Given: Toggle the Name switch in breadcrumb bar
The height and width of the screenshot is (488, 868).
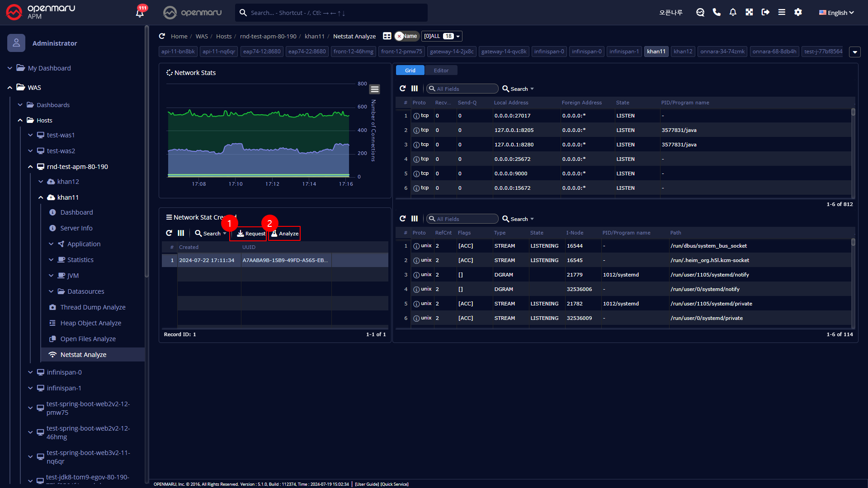Looking at the screenshot, I should [406, 36].
